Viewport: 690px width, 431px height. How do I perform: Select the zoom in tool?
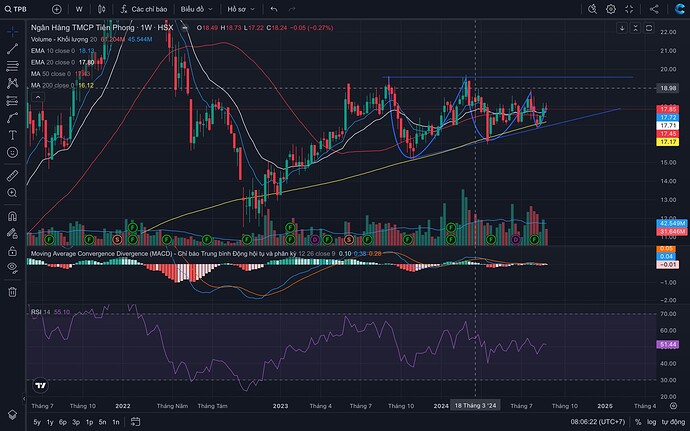pos(12,193)
